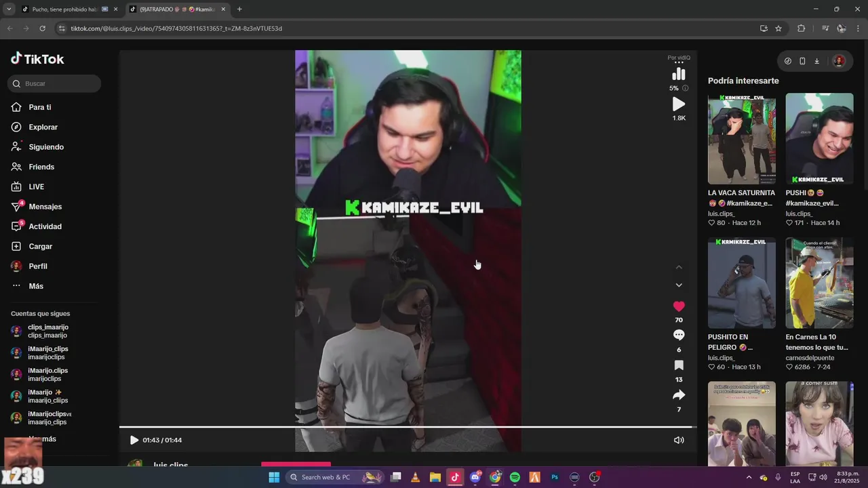The width and height of the screenshot is (868, 488).
Task: Open the Windows Start menu
Action: [274, 477]
